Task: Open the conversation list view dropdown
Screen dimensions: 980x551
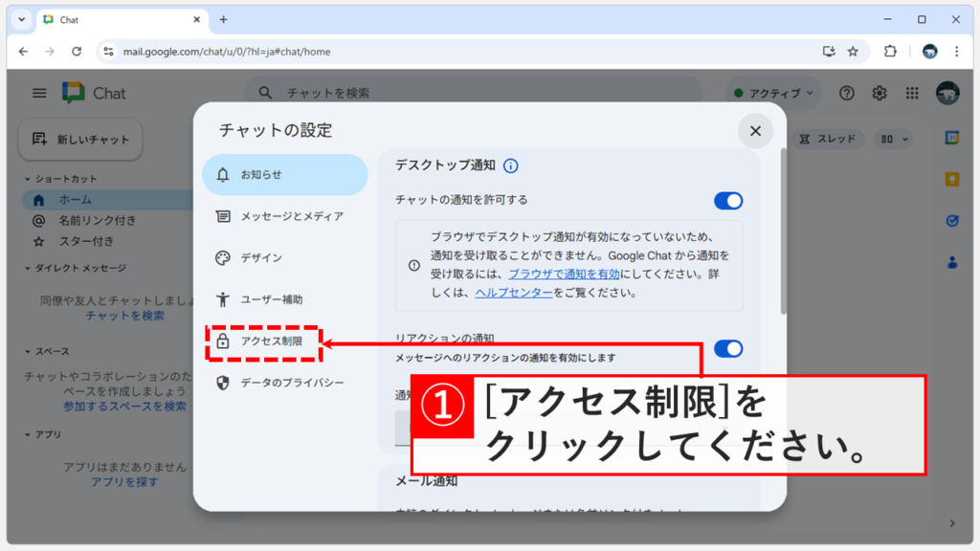Action: click(x=892, y=139)
